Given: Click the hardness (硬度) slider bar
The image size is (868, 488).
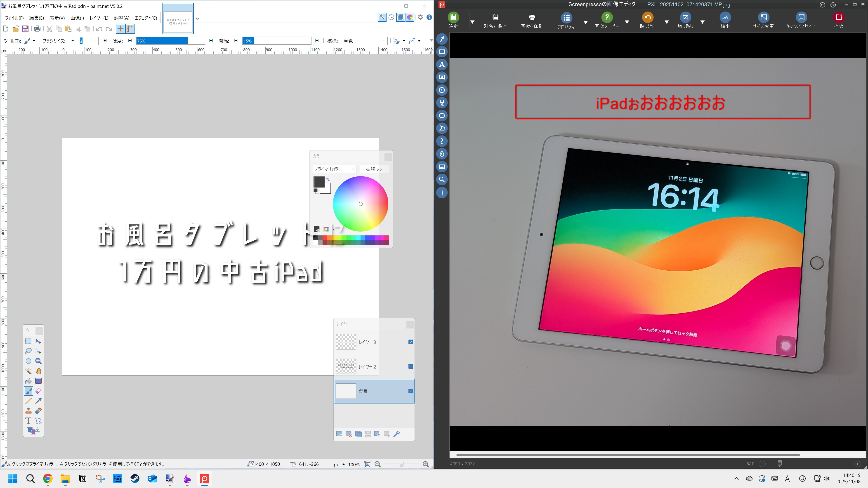Looking at the screenshot, I should (170, 41).
